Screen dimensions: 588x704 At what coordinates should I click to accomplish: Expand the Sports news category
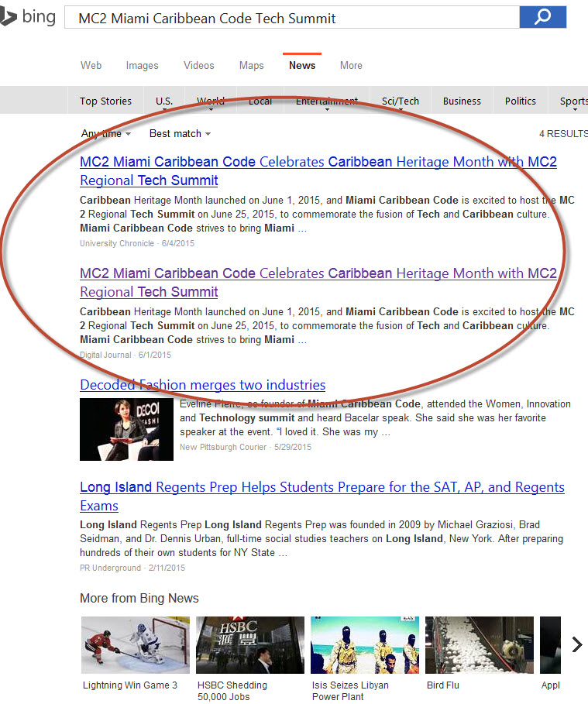(x=573, y=101)
